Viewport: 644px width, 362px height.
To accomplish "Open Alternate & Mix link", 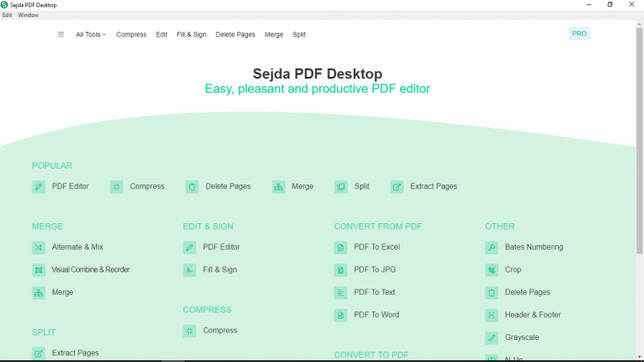I will click(x=78, y=247).
